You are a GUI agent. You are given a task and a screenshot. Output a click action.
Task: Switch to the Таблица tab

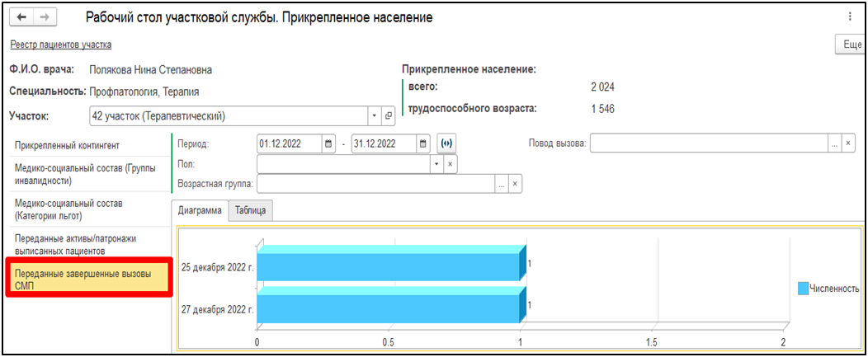point(250,210)
